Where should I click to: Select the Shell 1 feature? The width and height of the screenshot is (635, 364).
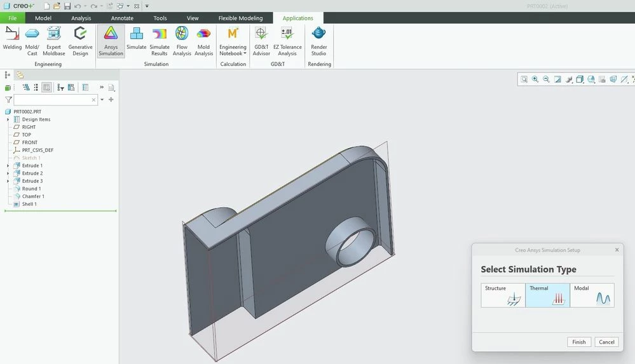click(x=29, y=204)
